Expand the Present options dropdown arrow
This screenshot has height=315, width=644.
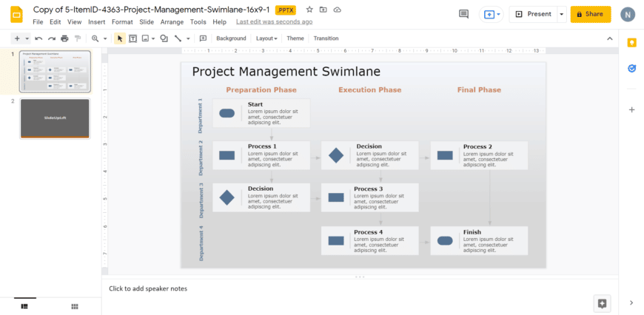coord(561,14)
